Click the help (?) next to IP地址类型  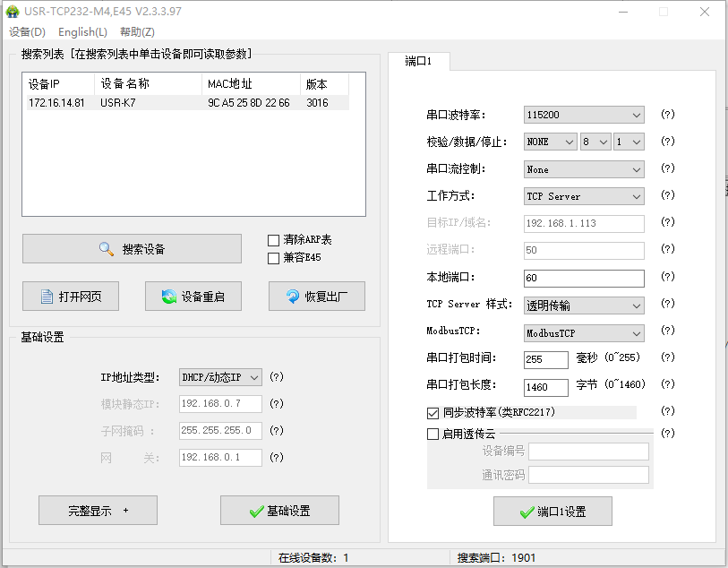pyautogui.click(x=277, y=377)
